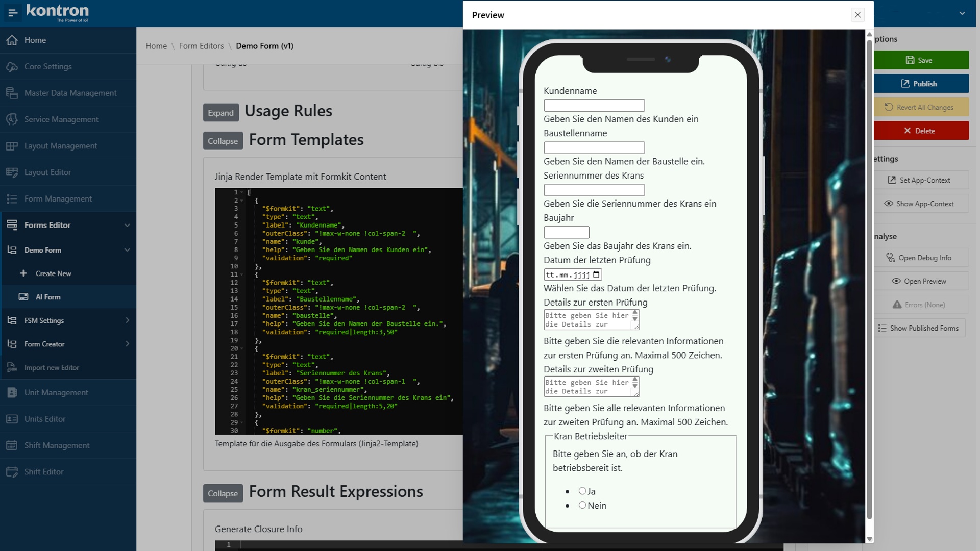Click the Kundenname input field
980x551 pixels.
pos(594,105)
